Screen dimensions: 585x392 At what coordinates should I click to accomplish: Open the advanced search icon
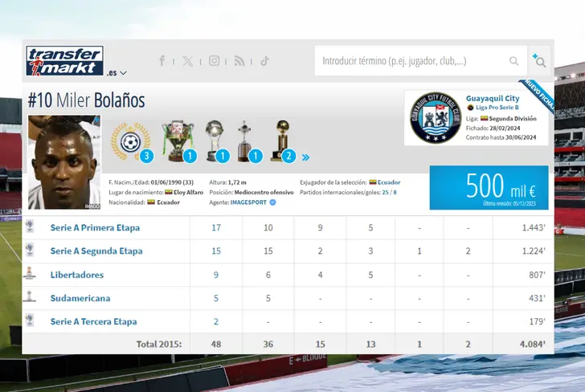point(538,61)
